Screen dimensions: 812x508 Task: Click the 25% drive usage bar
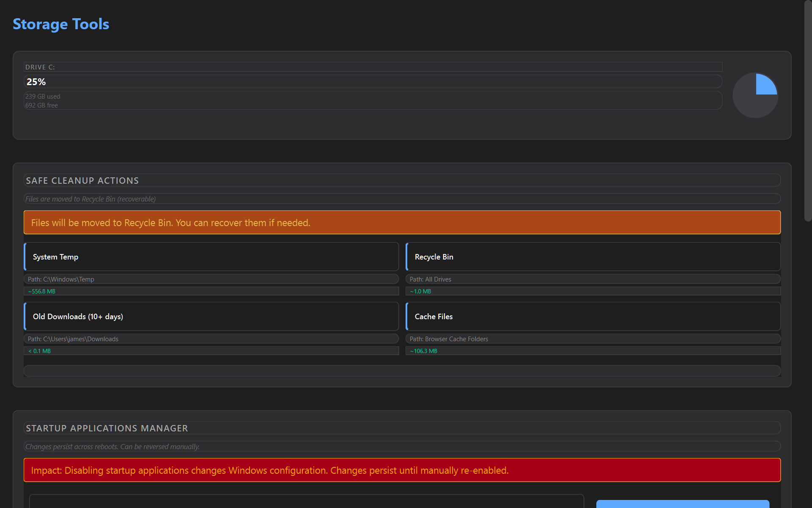click(x=372, y=82)
